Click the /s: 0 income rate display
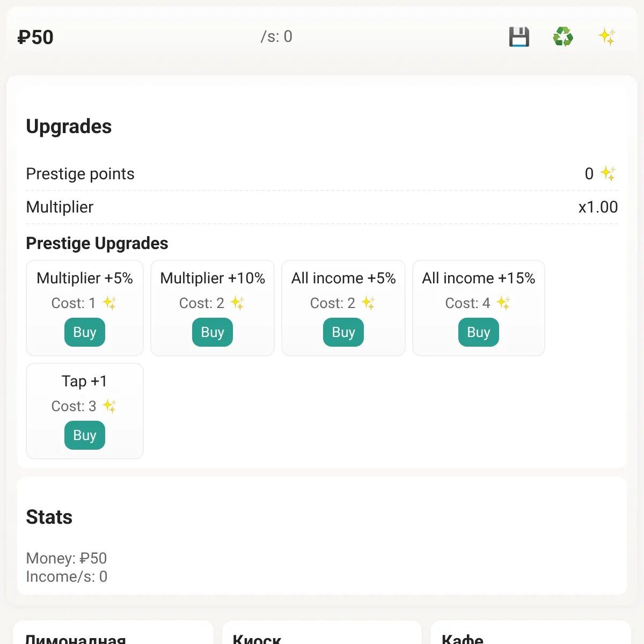The height and width of the screenshot is (644, 644). click(x=276, y=36)
